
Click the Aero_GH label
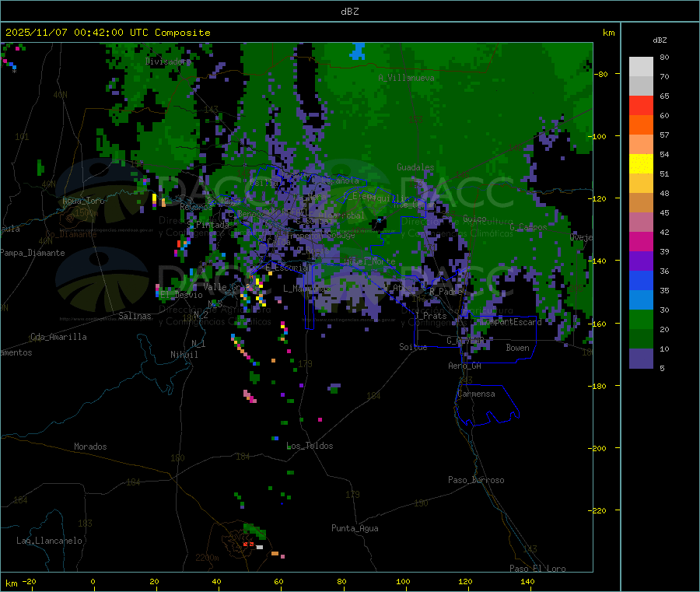tap(464, 366)
